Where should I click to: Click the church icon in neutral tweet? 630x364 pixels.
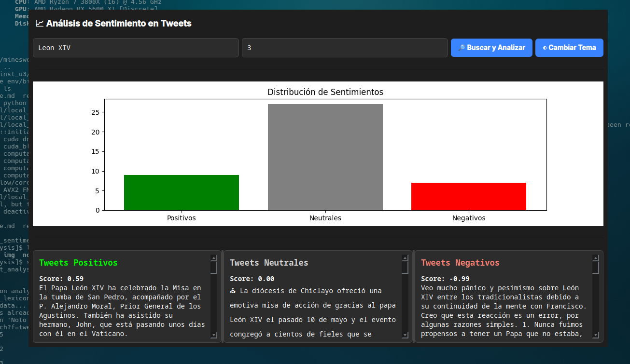[x=233, y=291]
